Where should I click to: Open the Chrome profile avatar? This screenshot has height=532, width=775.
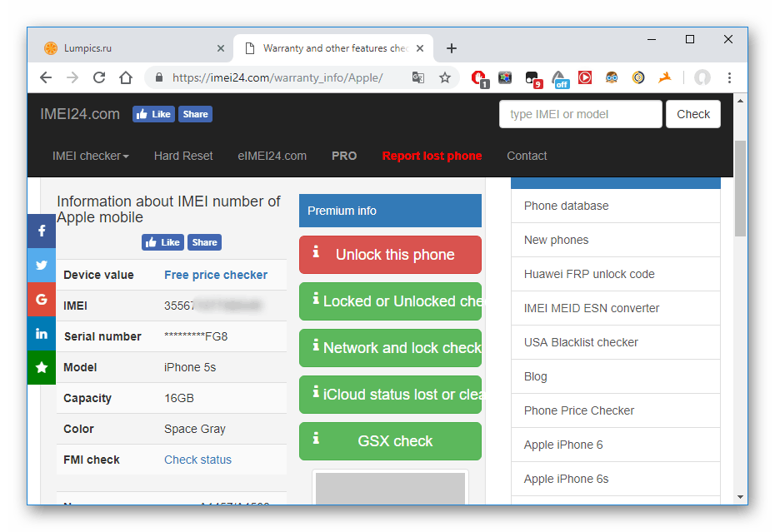[702, 77]
